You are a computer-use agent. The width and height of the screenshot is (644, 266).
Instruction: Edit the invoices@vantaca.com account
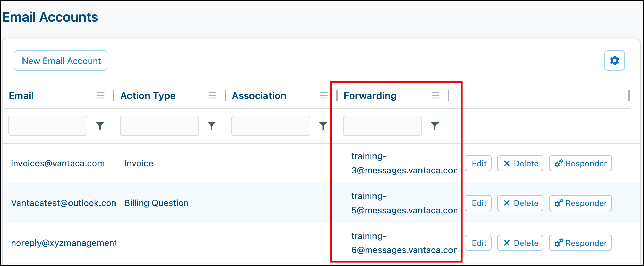coord(478,163)
